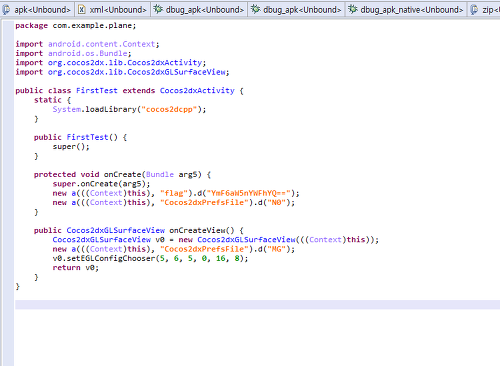Image resolution: width=500 pixels, height=366 pixels.
Task: Click the xml file icon on the xml<Unbound> tab
Action: 82,10
